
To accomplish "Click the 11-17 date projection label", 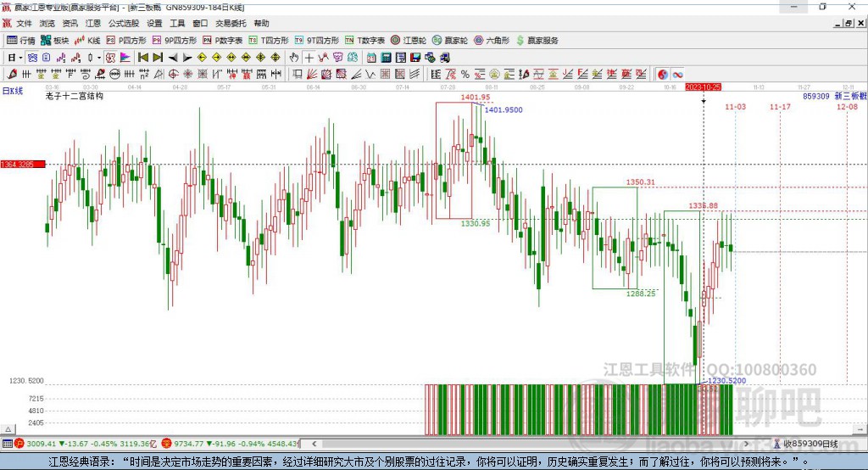I will [780, 106].
